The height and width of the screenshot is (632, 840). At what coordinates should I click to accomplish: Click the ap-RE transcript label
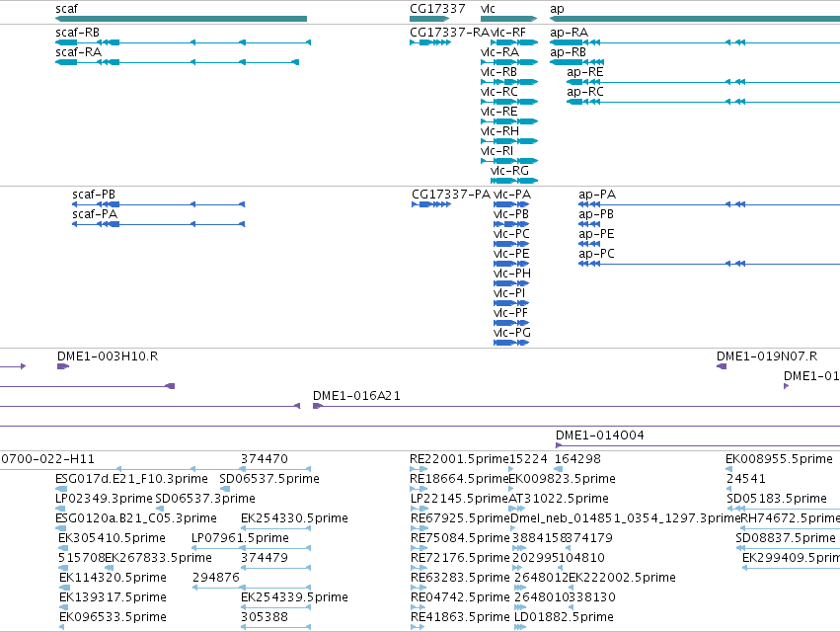585,72
